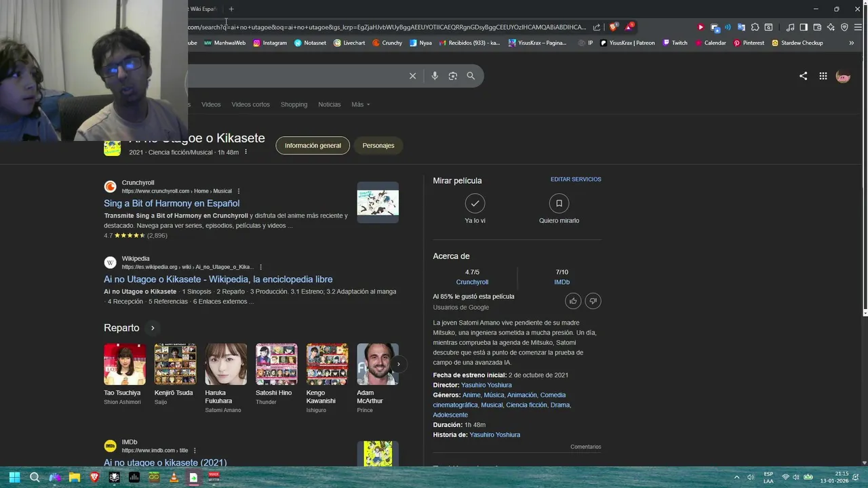Open the browser hamburger menu
Viewport: 868px width, 488px height.
[x=859, y=27]
